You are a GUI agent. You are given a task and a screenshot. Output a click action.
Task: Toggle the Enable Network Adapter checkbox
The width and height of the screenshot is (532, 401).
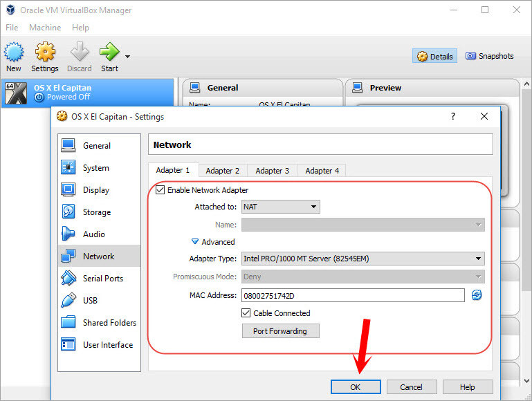[x=160, y=190]
